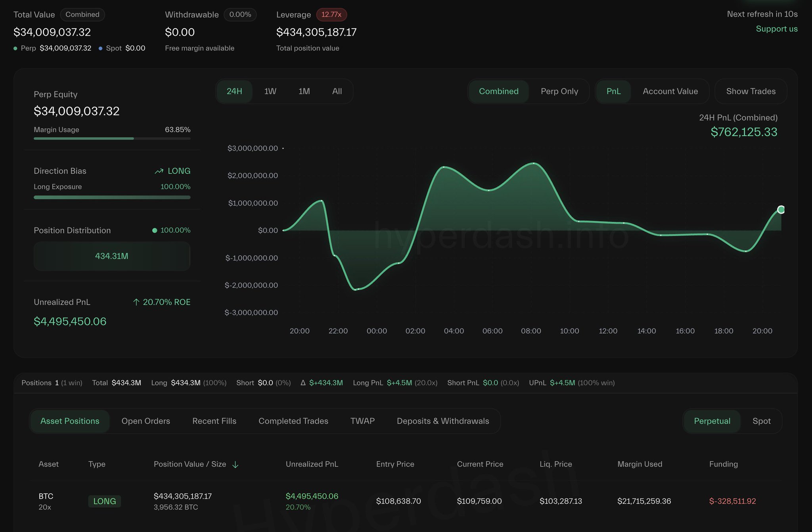Click the sort arrow beside Position Value / Size

[x=235, y=465]
